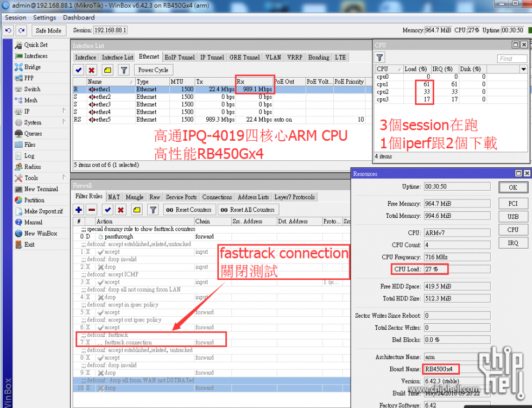The width and height of the screenshot is (532, 408).
Task: Click the Undo arrow in main toolbar
Action: (9, 30)
